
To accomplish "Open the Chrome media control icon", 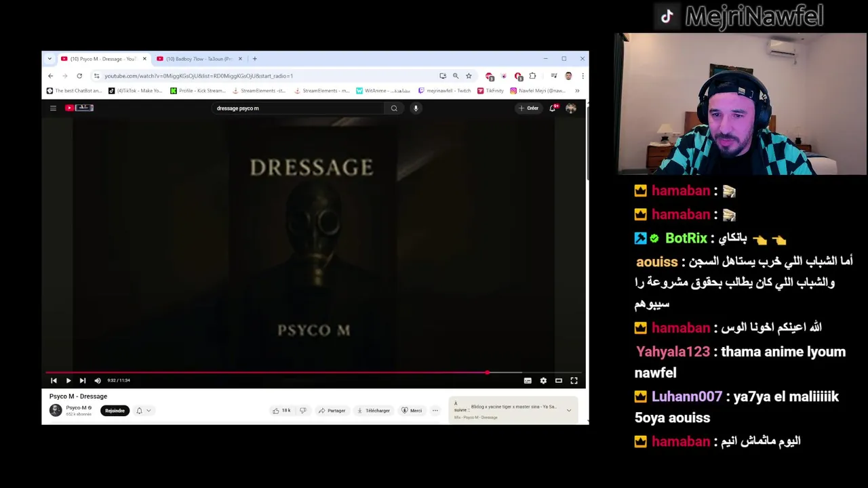I will point(554,76).
